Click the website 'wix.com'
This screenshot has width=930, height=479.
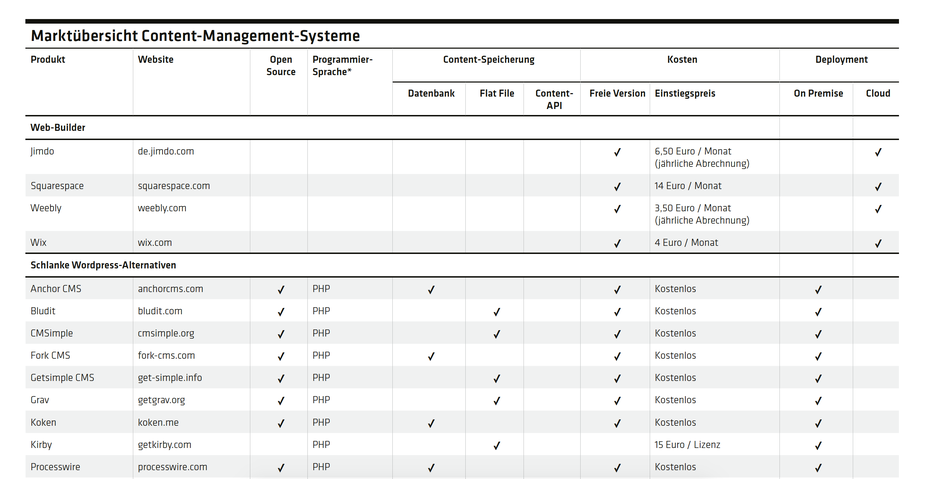[x=155, y=242]
